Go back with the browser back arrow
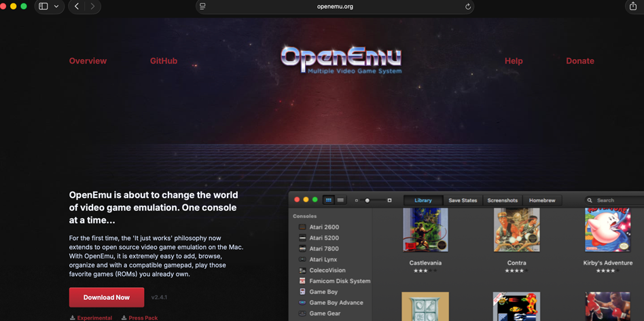Viewport: 644px width, 321px height. [x=76, y=7]
